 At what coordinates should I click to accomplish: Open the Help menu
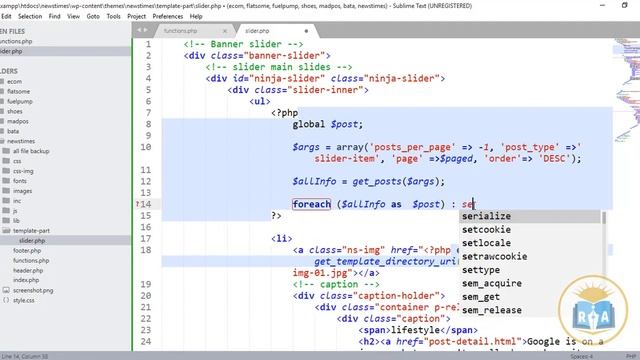(x=196, y=16)
